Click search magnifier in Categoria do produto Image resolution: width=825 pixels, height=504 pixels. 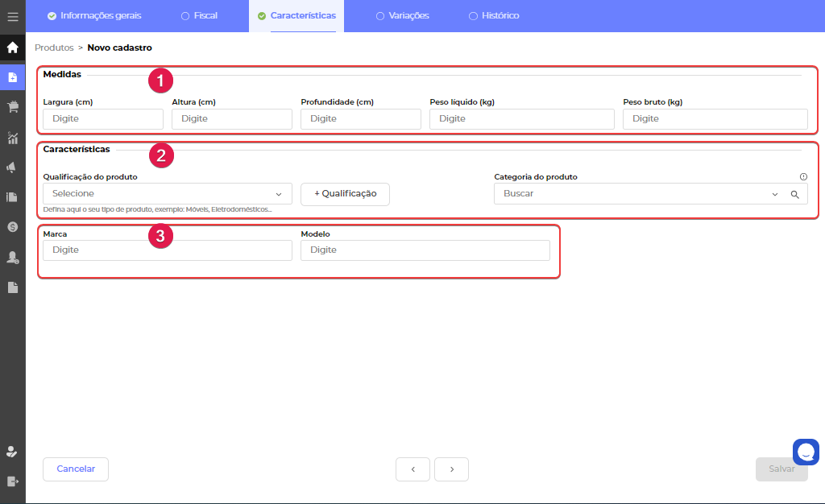[x=794, y=194]
